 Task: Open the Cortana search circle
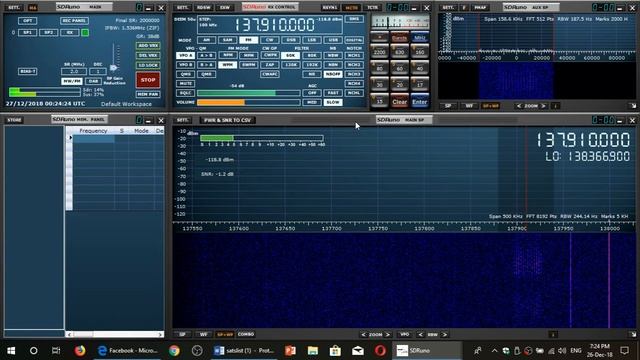[33, 350]
